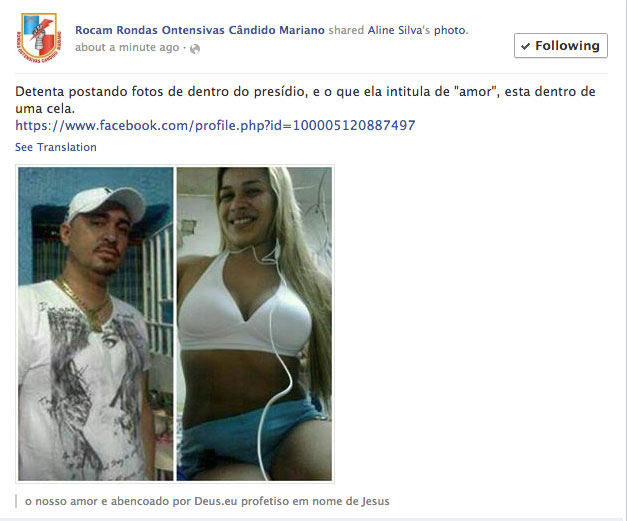
Task: Click See Translation
Action: click(56, 147)
